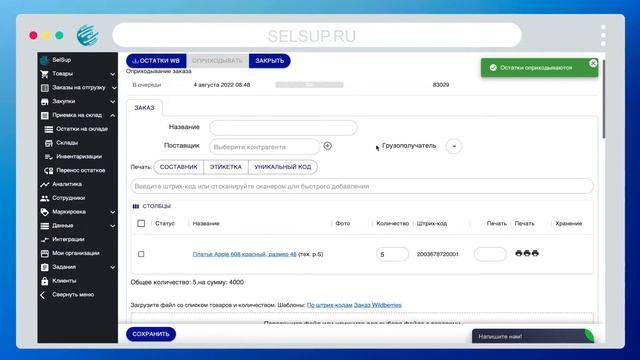
Task: Dismiss Остатки оприходываются notification
Action: pos(593,63)
